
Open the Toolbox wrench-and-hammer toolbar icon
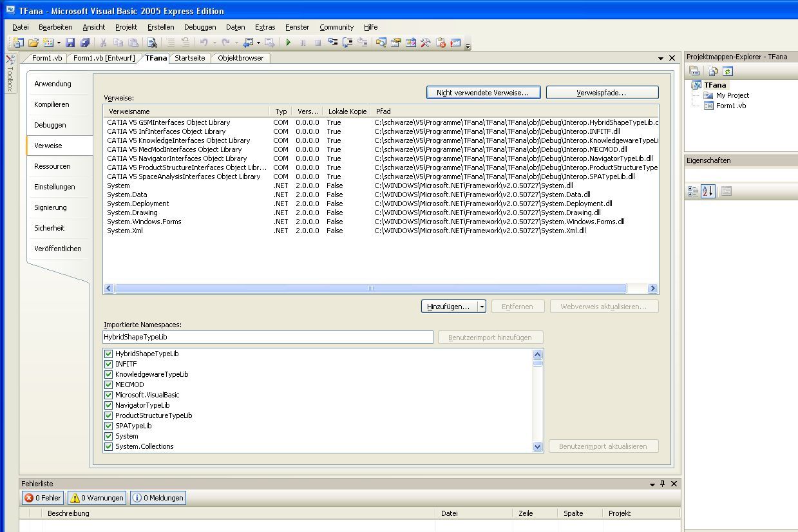[425, 43]
